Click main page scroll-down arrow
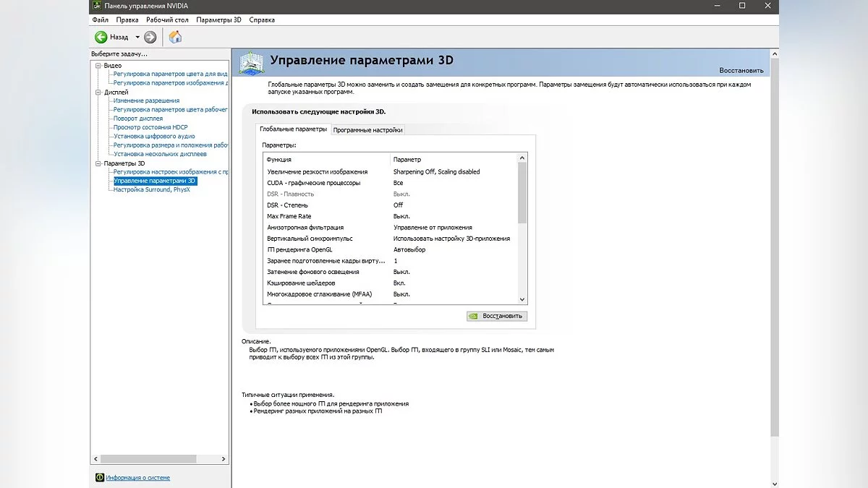The width and height of the screenshot is (868, 488). pos(775,484)
